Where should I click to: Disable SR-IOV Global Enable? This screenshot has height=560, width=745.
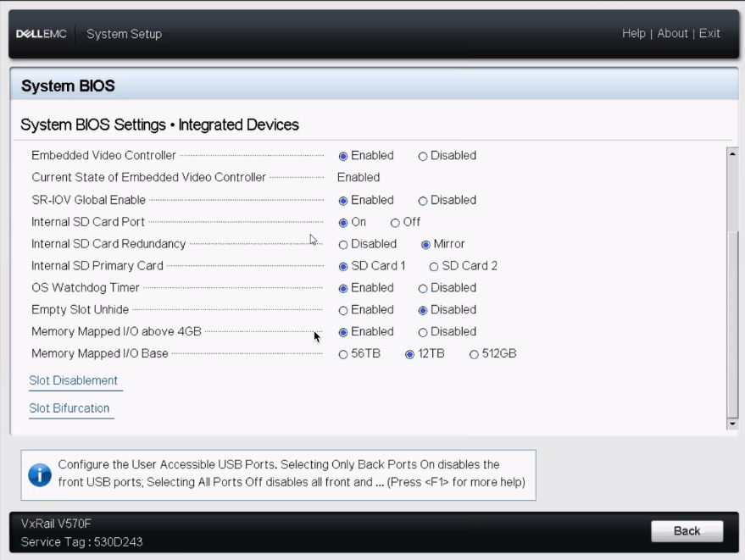pyautogui.click(x=422, y=201)
